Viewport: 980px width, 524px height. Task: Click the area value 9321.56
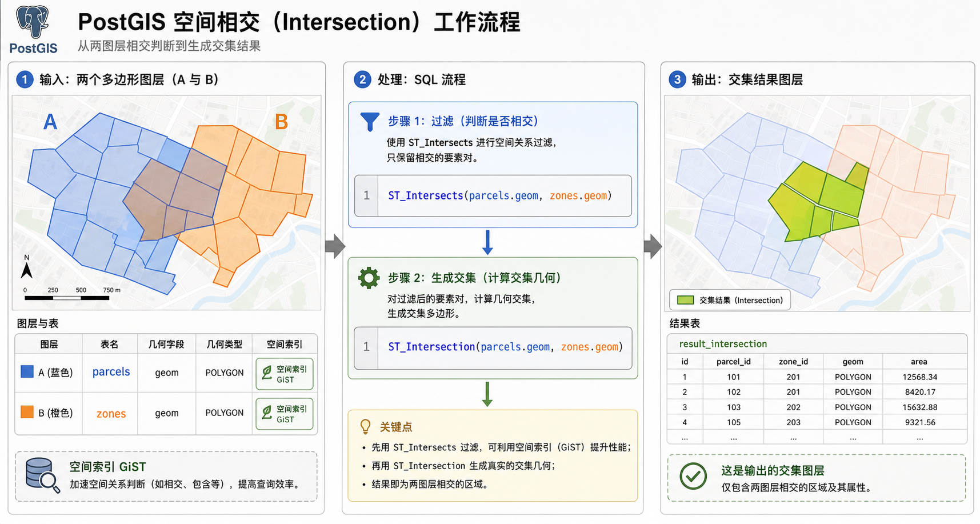tap(920, 422)
